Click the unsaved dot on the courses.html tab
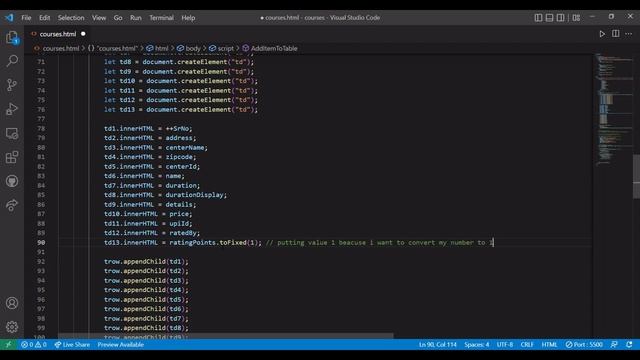This screenshot has width=640, height=360. (83, 34)
